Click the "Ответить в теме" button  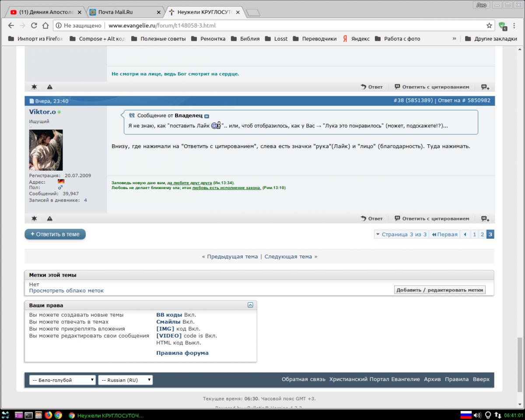[x=55, y=234]
